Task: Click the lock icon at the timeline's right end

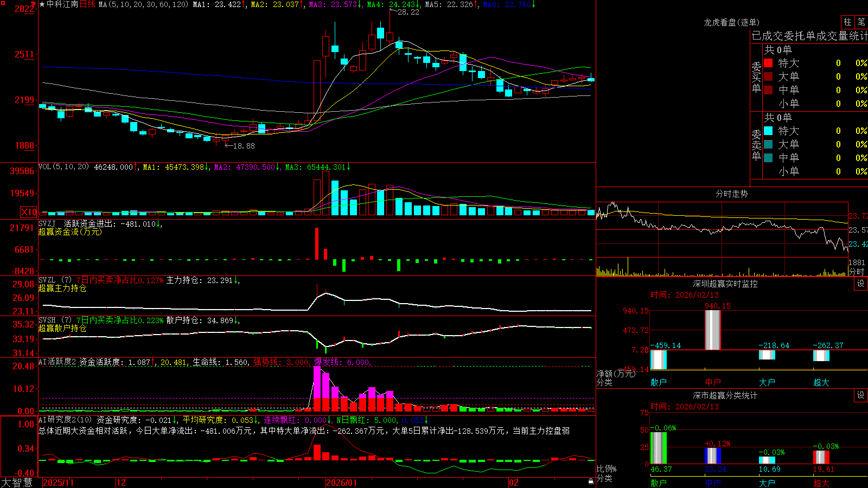Action: coord(591,481)
